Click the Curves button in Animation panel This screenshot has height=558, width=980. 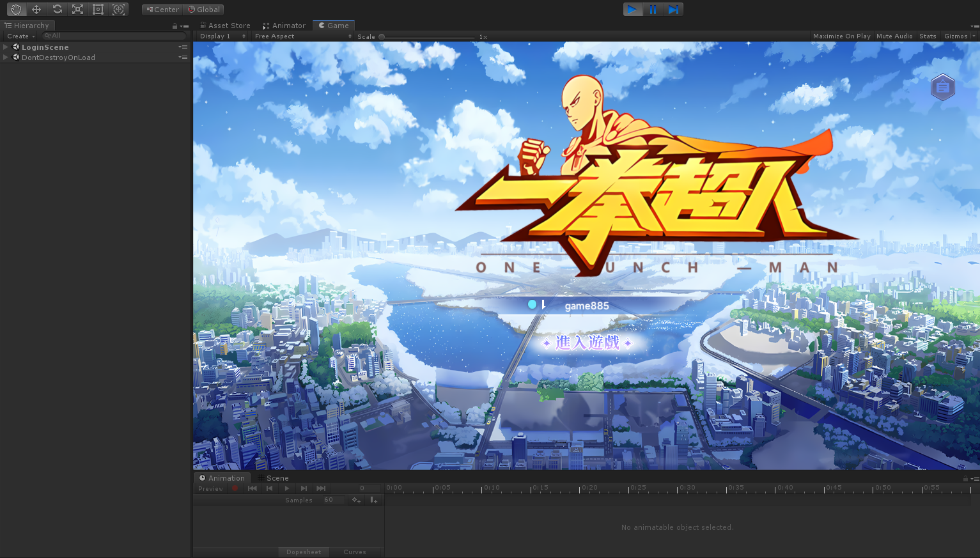(355, 552)
